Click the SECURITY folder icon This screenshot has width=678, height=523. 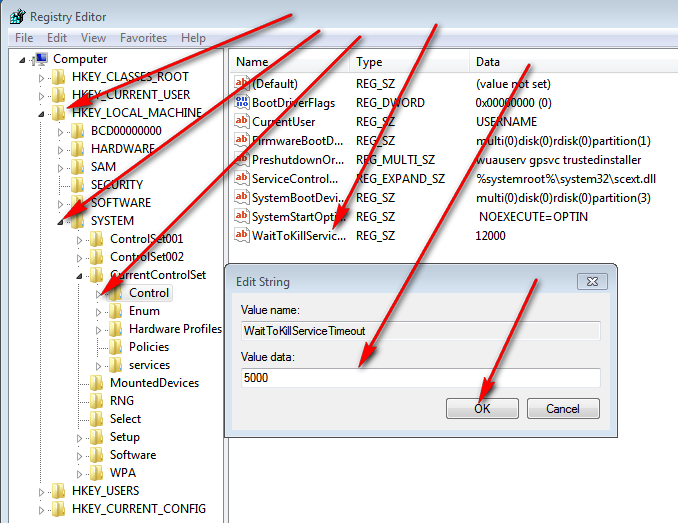point(77,185)
